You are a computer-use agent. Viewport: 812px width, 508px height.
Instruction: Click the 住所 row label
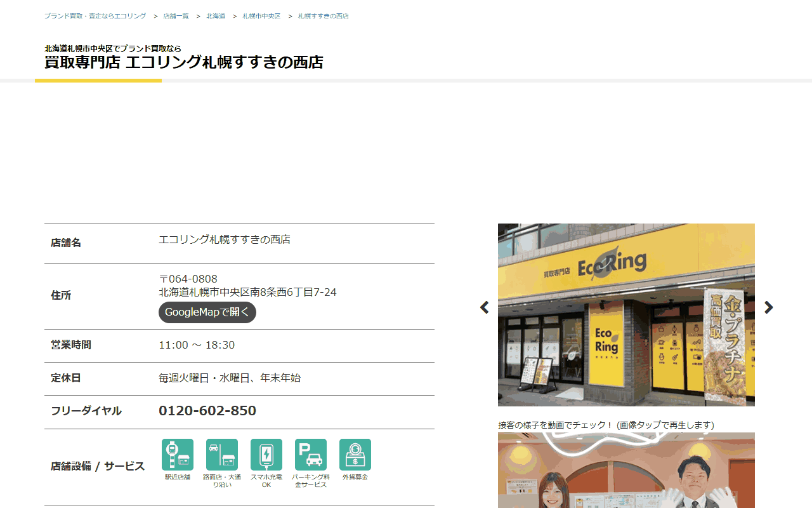coord(61,295)
